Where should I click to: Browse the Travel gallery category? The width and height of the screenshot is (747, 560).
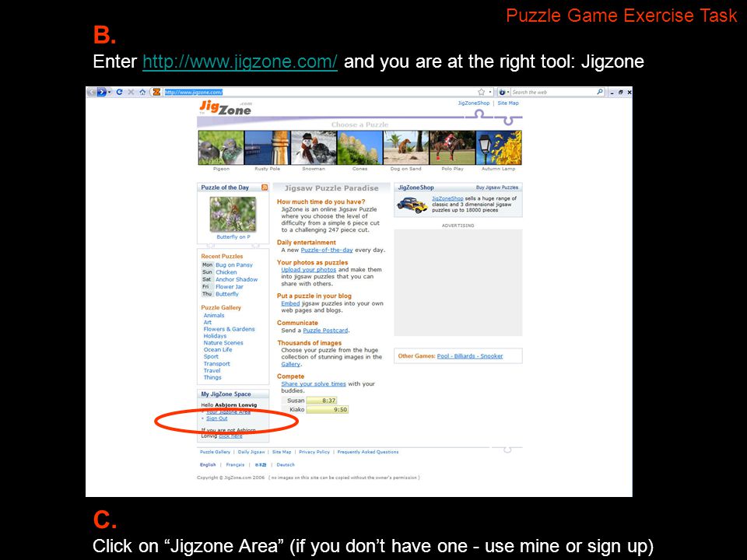pos(212,370)
